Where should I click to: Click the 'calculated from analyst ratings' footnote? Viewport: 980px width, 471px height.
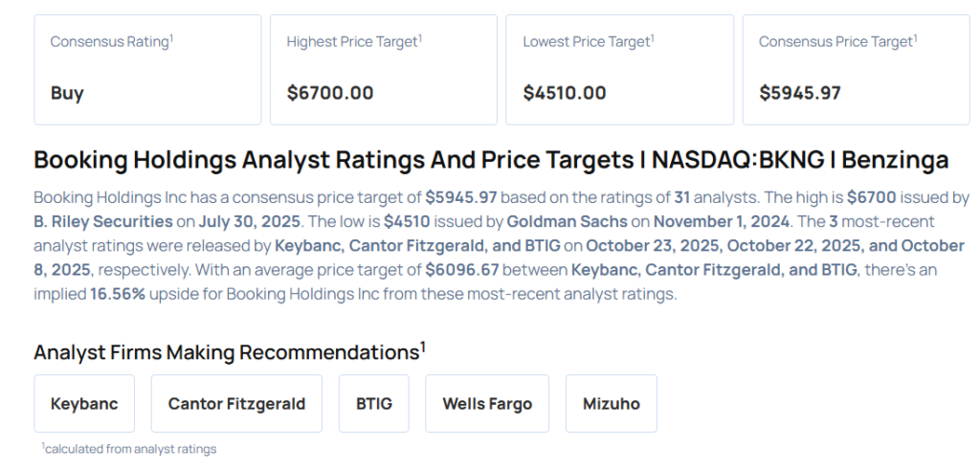(x=129, y=448)
